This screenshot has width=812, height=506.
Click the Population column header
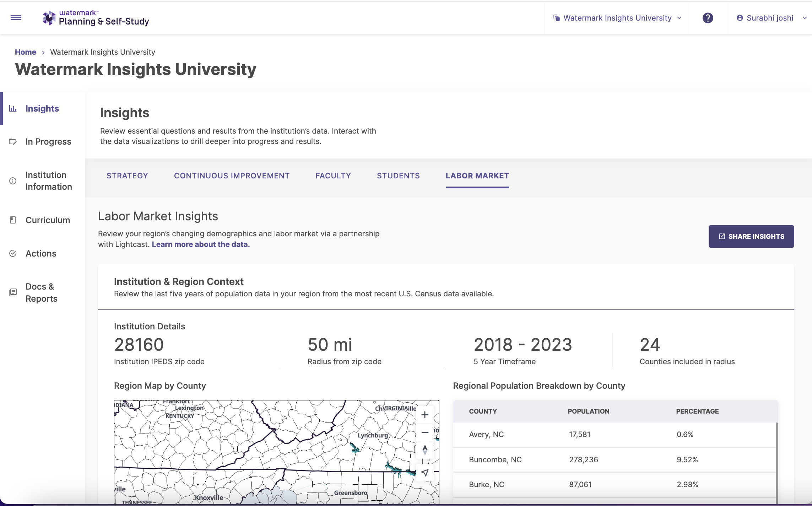tap(588, 411)
